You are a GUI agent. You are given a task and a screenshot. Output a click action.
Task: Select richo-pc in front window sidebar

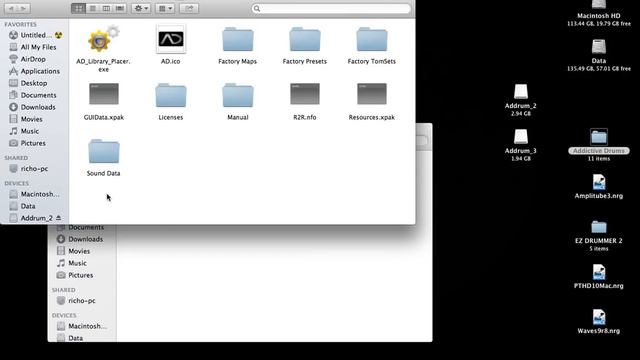35,169
